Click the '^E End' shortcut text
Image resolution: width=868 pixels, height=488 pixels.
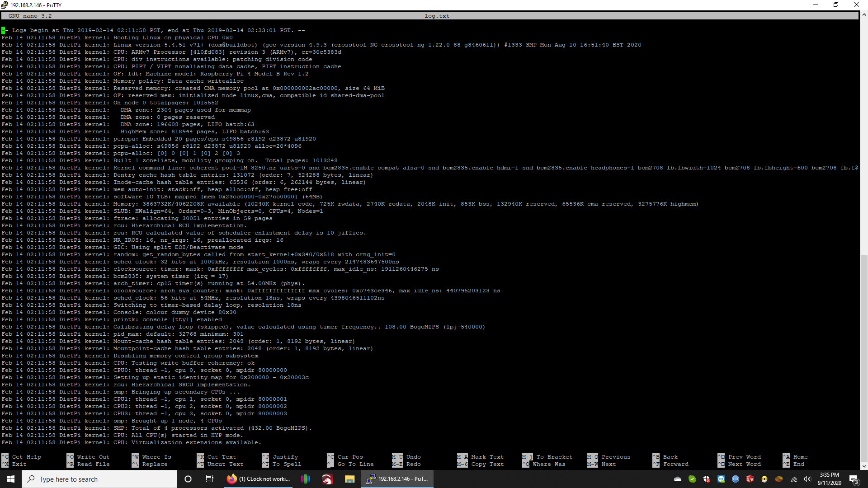click(793, 464)
